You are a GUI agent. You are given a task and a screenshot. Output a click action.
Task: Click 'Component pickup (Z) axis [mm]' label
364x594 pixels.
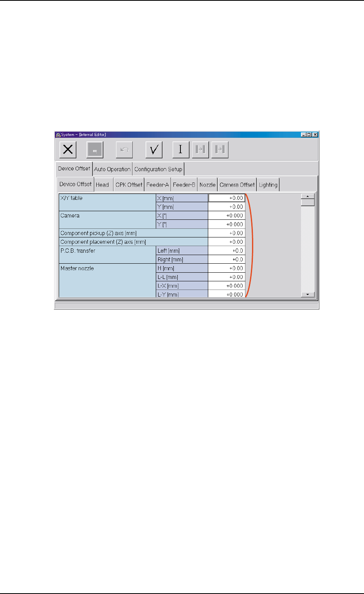[99, 233]
